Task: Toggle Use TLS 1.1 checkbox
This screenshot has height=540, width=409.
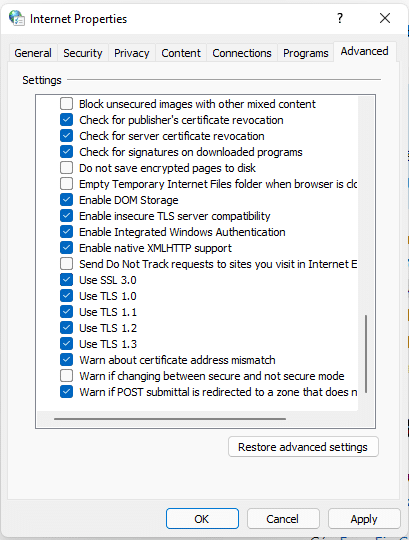Action: click(x=66, y=312)
